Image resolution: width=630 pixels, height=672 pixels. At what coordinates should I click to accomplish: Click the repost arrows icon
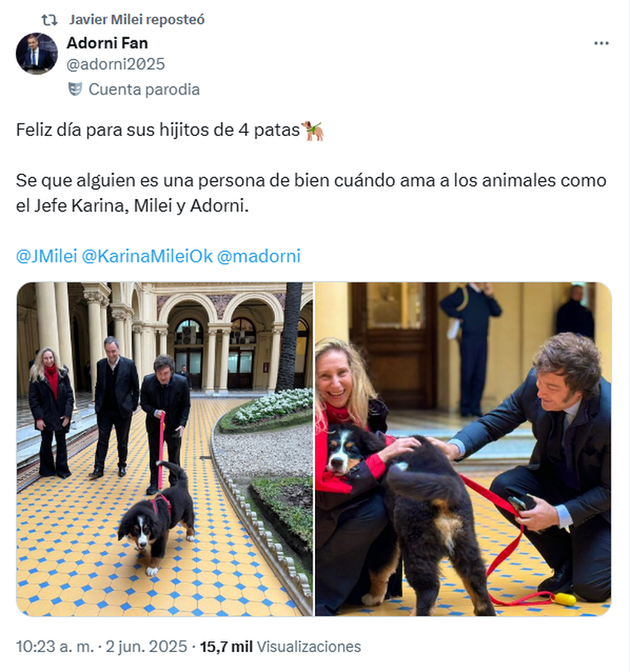pos(49,20)
